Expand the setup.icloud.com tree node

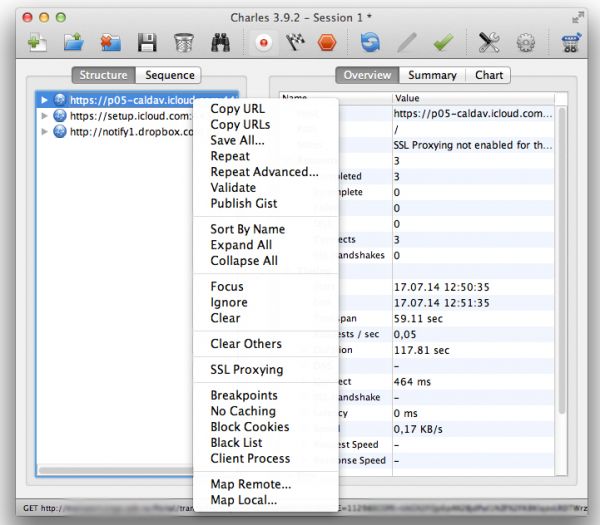click(44, 116)
